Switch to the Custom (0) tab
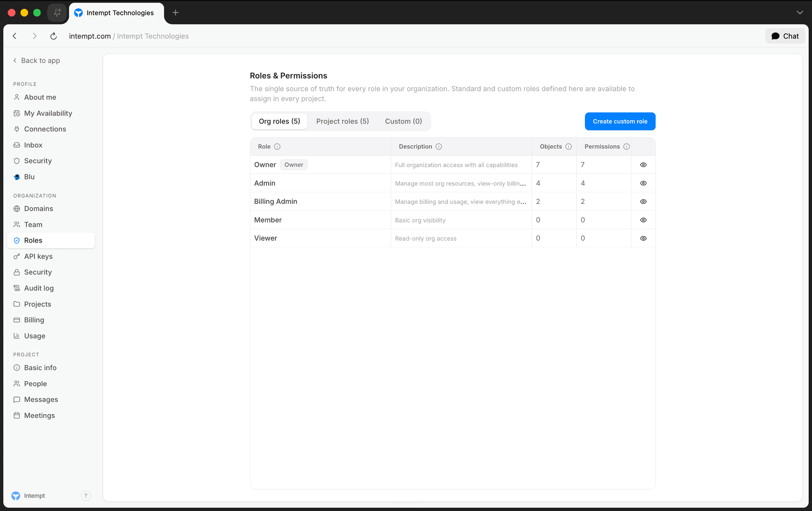This screenshot has height=511, width=812. point(403,121)
